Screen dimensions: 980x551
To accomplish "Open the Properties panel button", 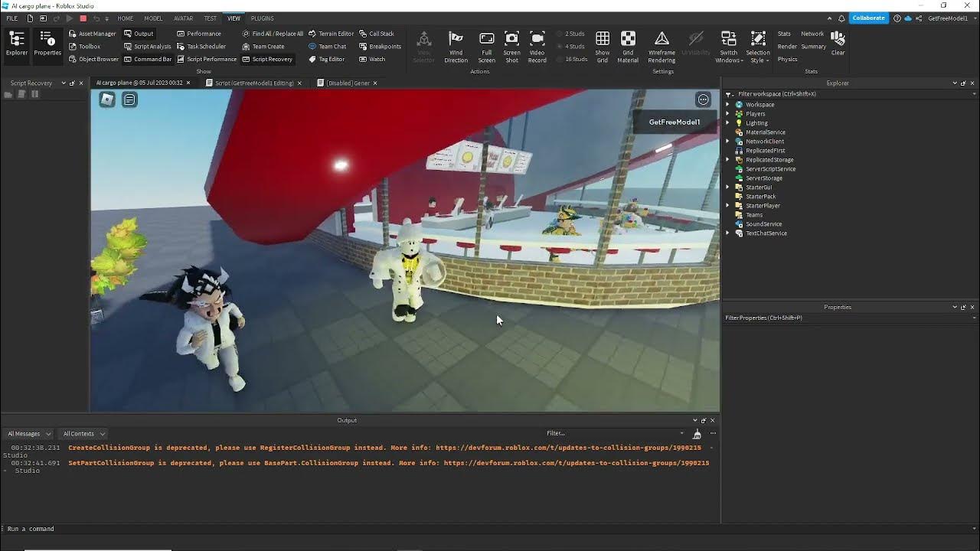I will click(47, 44).
